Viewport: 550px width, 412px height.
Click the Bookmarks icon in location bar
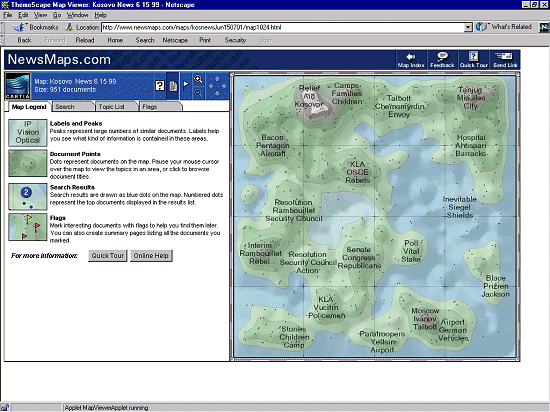click(18, 27)
